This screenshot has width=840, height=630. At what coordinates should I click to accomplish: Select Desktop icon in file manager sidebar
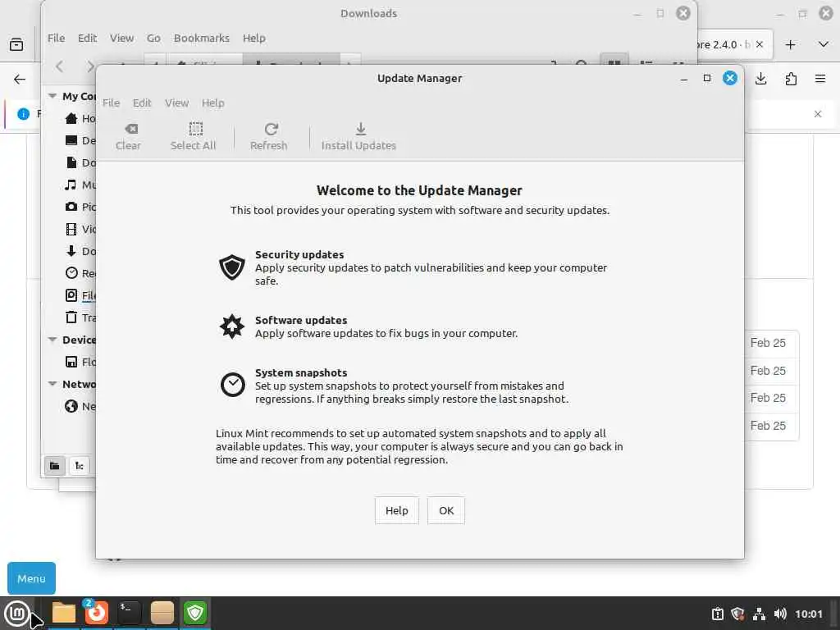[71, 140]
